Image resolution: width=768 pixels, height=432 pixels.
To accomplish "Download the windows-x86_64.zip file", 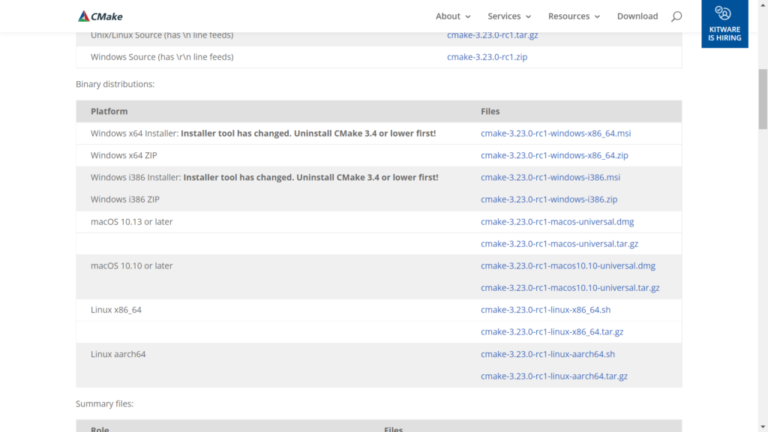I will [554, 155].
